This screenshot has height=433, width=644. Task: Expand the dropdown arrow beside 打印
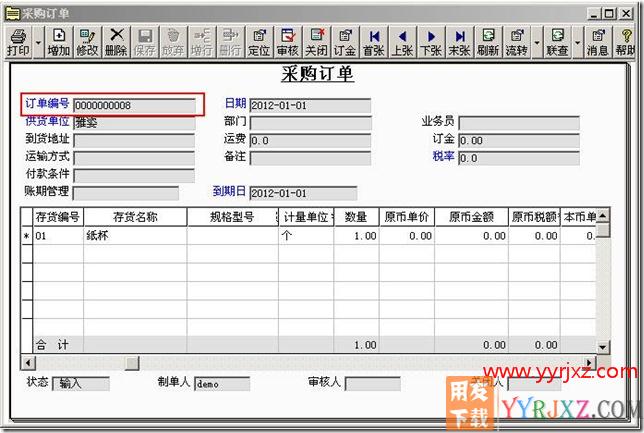(x=38, y=43)
